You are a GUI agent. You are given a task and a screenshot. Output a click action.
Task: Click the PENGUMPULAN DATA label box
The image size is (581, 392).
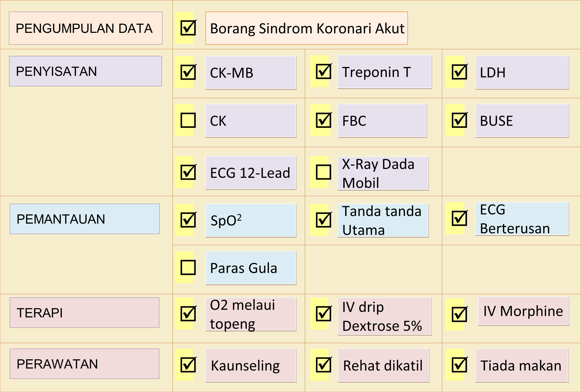86,28
